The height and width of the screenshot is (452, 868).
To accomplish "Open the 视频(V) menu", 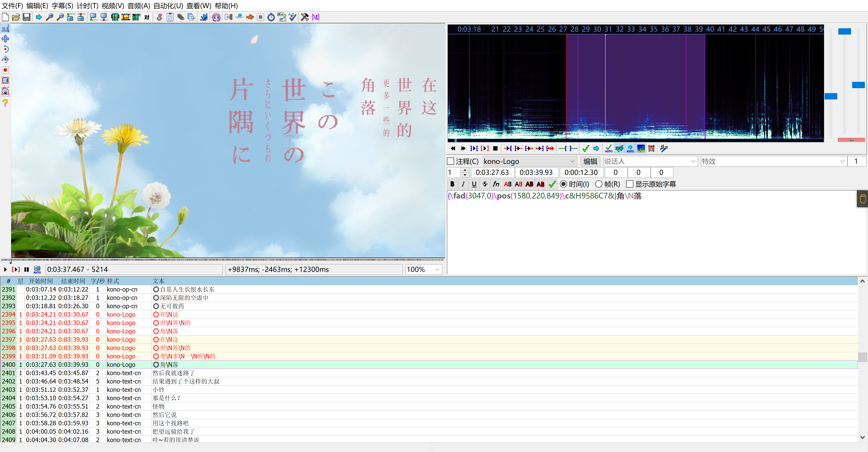I will click(x=113, y=6).
